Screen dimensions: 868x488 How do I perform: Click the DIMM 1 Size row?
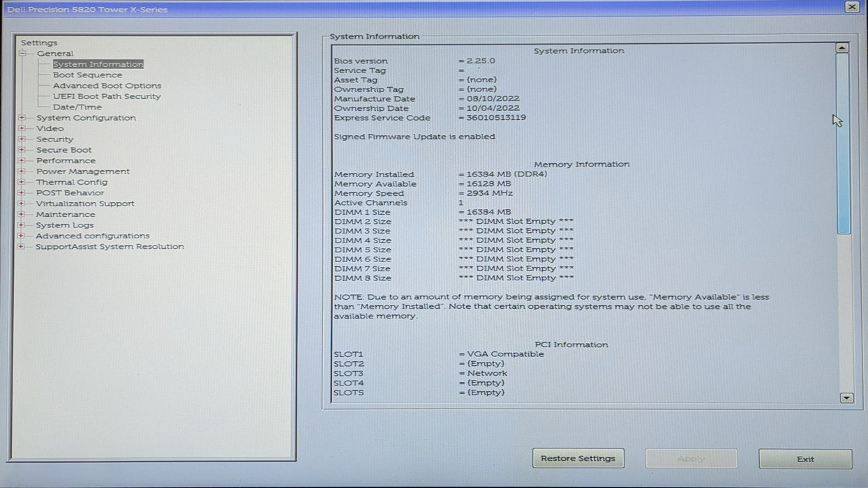click(423, 213)
